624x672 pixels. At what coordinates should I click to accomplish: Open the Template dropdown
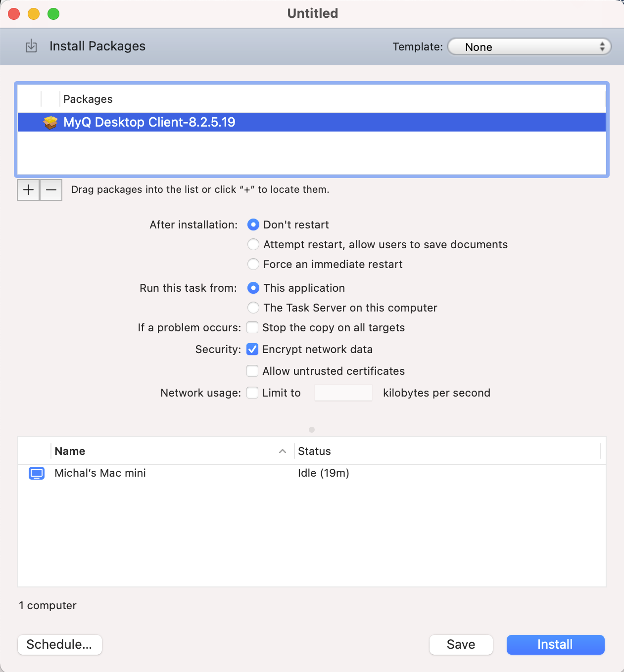[529, 46]
